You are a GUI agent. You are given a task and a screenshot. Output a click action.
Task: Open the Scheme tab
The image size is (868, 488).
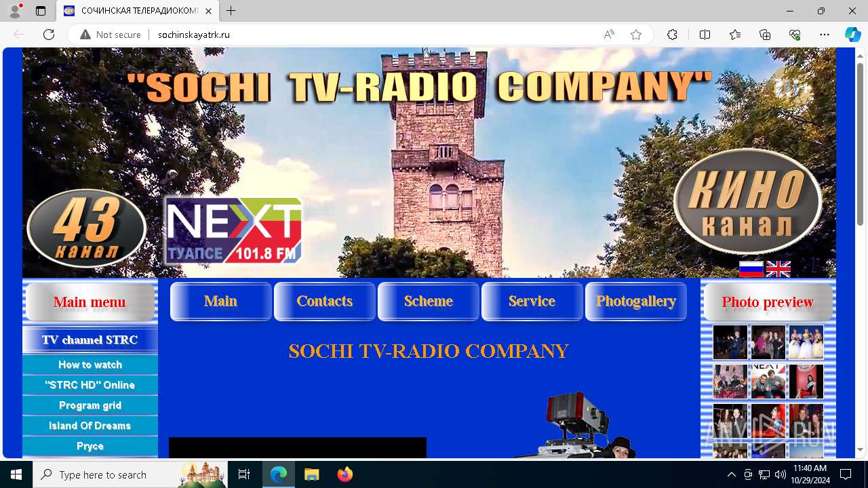429,302
